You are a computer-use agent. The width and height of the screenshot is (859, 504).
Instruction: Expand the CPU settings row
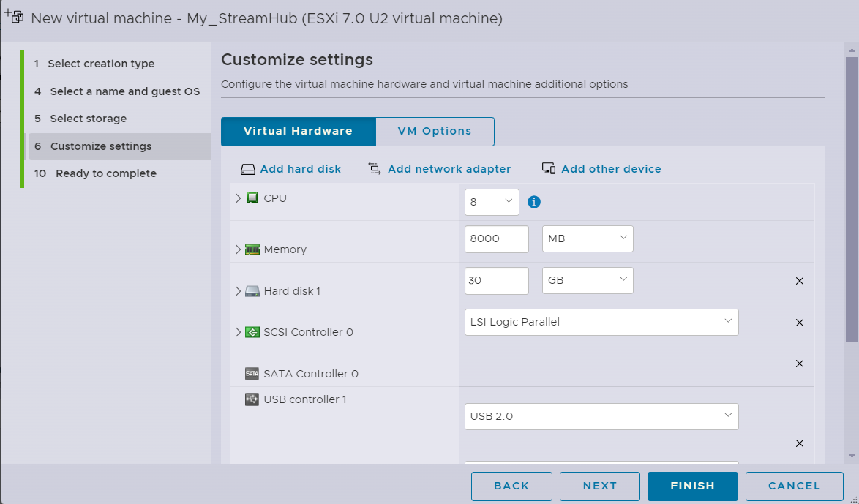click(238, 198)
